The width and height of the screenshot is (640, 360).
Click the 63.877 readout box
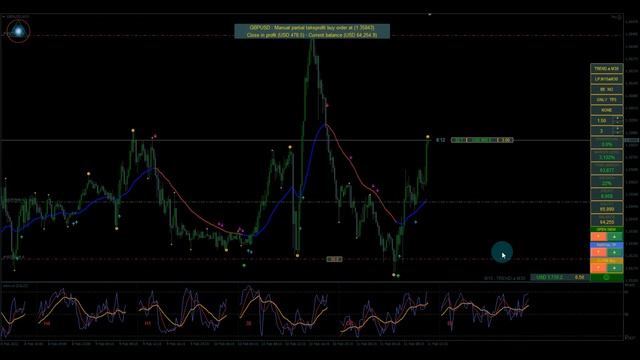tap(607, 169)
